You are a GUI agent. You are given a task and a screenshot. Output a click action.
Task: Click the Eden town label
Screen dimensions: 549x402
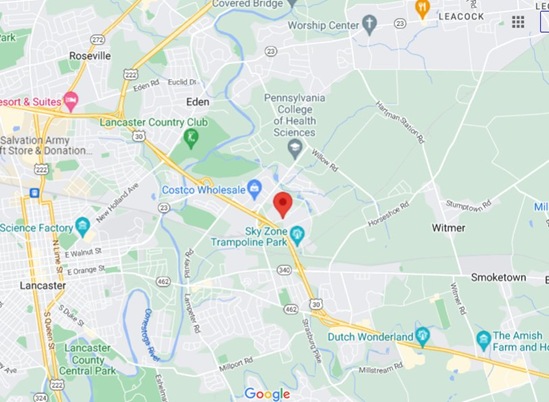coord(198,102)
